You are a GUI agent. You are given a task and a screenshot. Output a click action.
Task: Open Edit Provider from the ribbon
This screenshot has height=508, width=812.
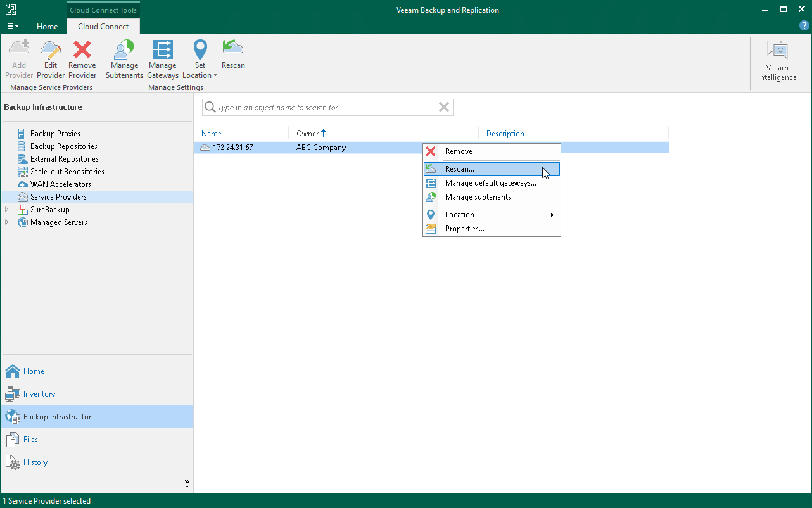point(51,59)
